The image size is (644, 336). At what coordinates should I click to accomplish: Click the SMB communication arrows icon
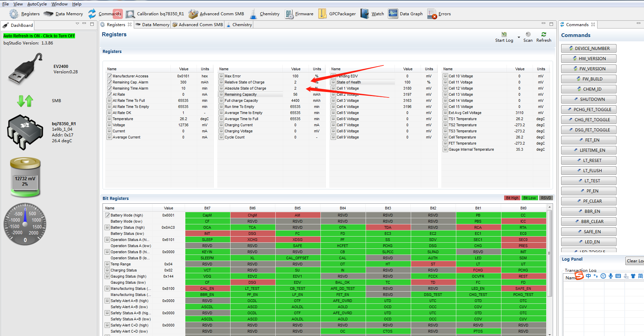25,101
